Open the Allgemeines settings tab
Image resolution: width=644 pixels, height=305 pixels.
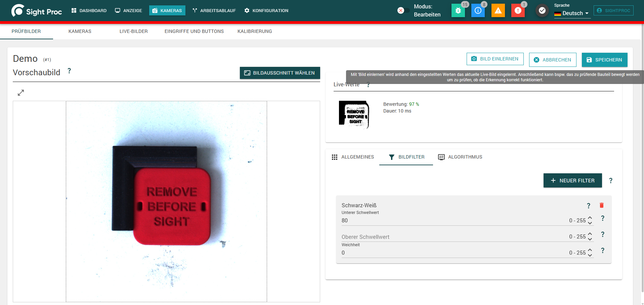[x=353, y=157]
